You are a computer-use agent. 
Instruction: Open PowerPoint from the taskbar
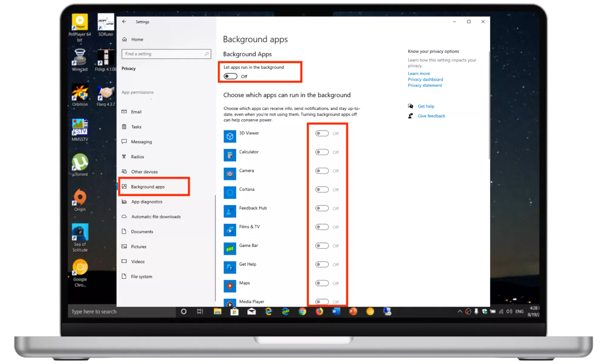click(353, 312)
